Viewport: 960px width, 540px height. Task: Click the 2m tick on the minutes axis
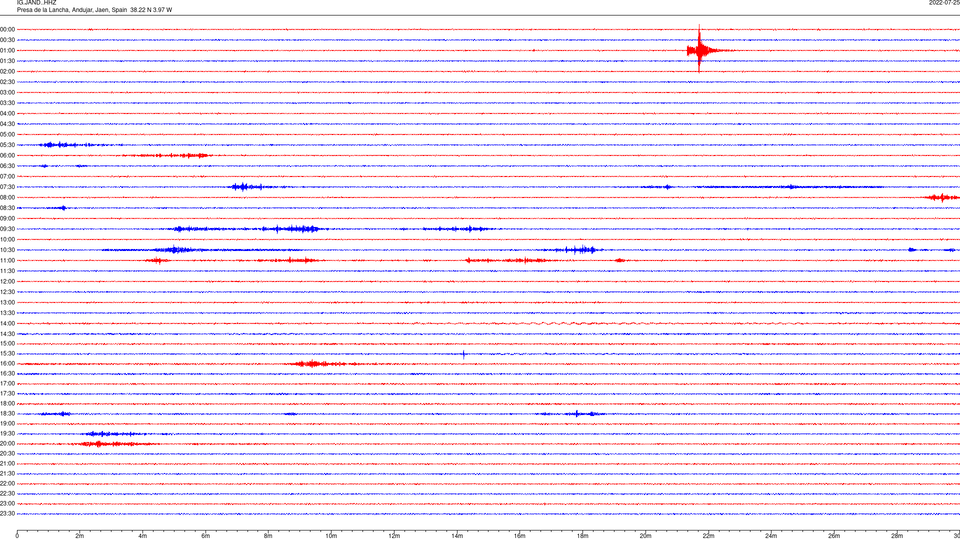tap(80, 536)
